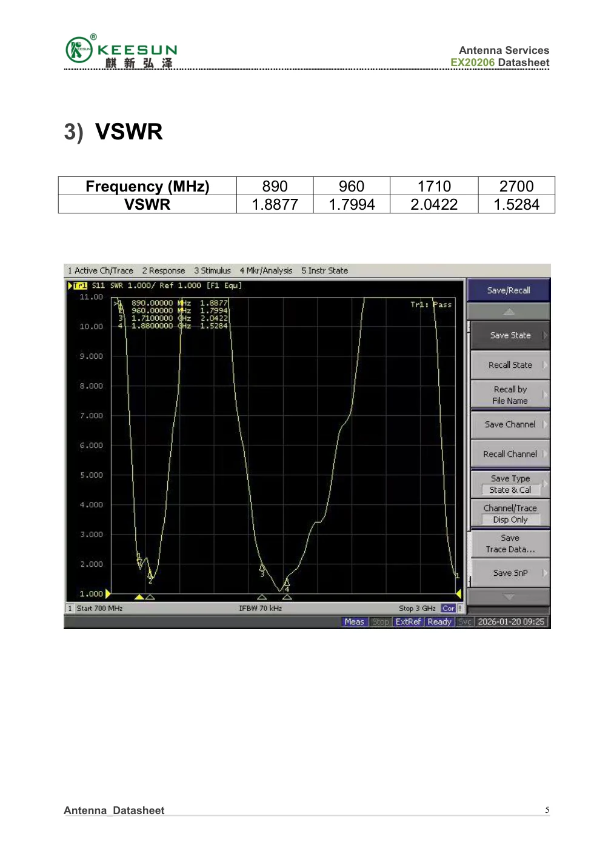Click the Save State softkey
The width and height of the screenshot is (614, 868).
point(510,335)
